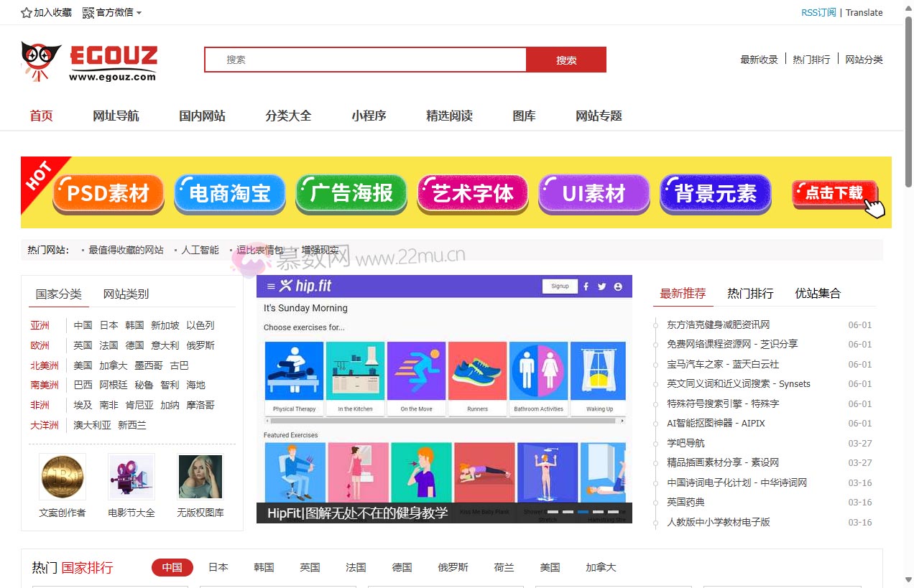Viewport: 914px width, 588px height.
Task: Click the hip.fit running-figure logo
Action: 285,286
